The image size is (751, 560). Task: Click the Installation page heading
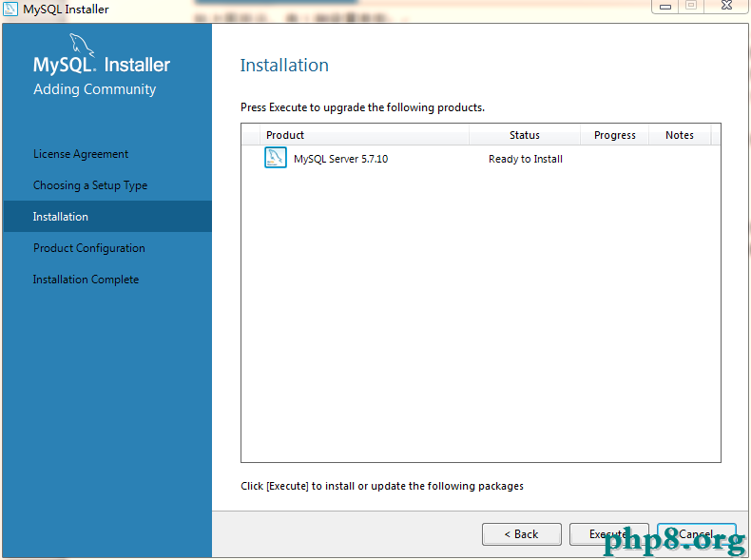coord(284,66)
